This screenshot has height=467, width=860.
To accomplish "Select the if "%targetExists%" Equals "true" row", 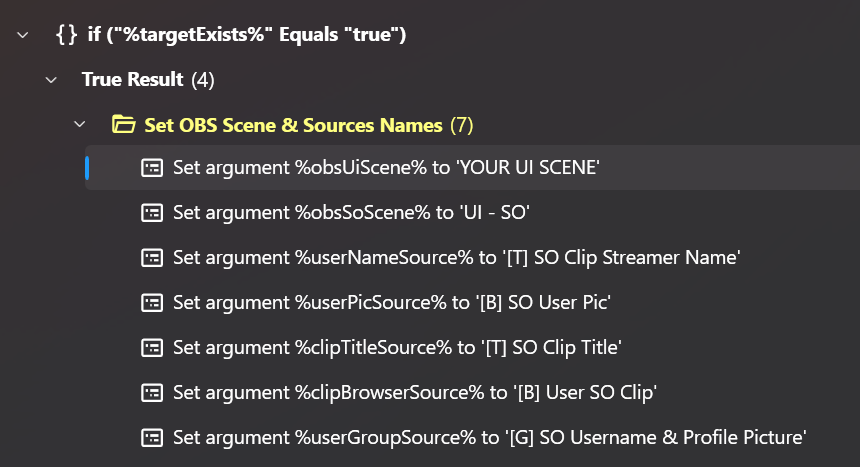I will click(x=246, y=35).
